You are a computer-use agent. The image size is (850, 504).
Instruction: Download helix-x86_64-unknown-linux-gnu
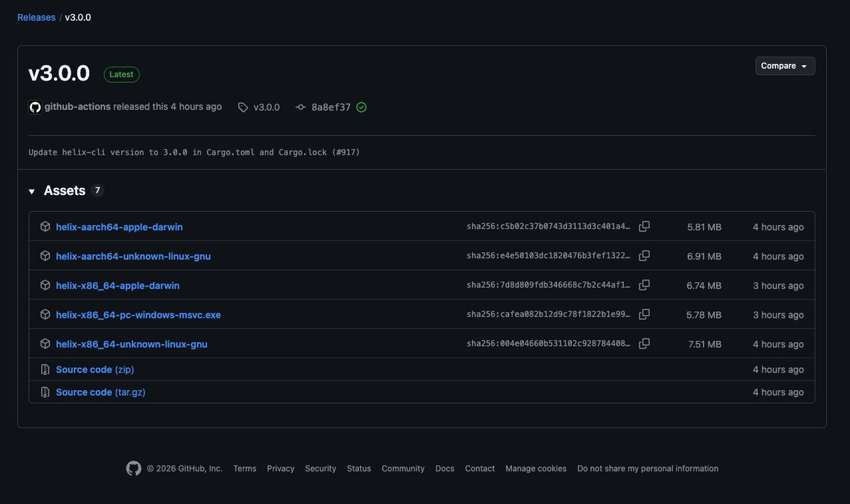[x=132, y=344]
